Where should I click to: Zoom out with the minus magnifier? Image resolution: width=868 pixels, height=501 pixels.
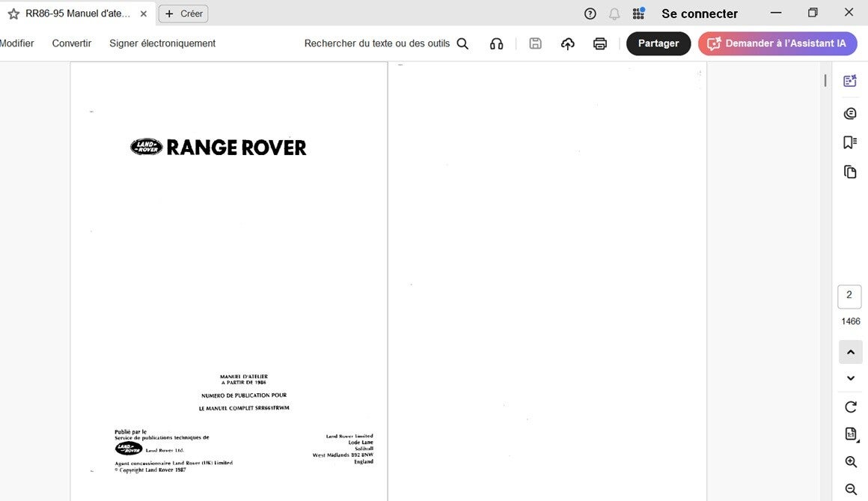(x=851, y=489)
